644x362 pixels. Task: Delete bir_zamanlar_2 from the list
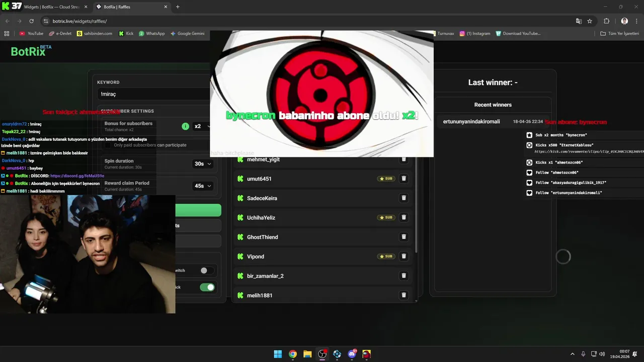tap(404, 276)
